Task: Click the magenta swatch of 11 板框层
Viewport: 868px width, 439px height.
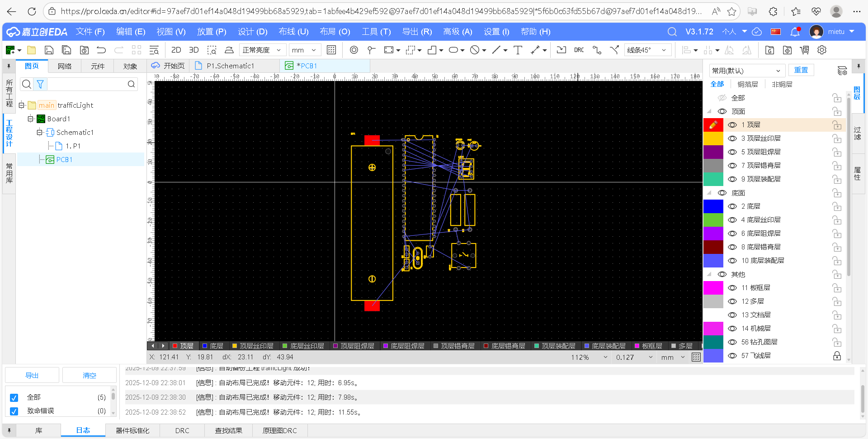Action: click(713, 288)
